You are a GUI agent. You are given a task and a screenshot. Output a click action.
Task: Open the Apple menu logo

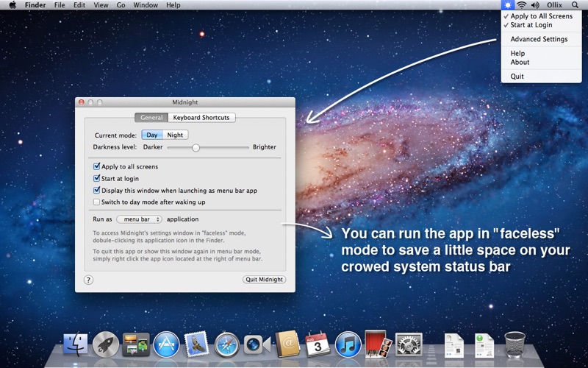[x=12, y=5]
